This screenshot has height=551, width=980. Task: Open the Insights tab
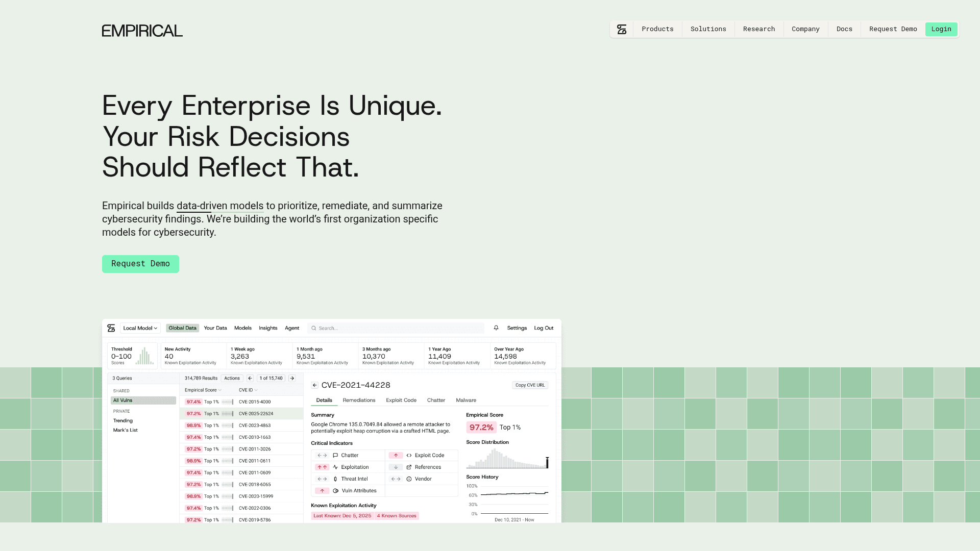pyautogui.click(x=268, y=328)
